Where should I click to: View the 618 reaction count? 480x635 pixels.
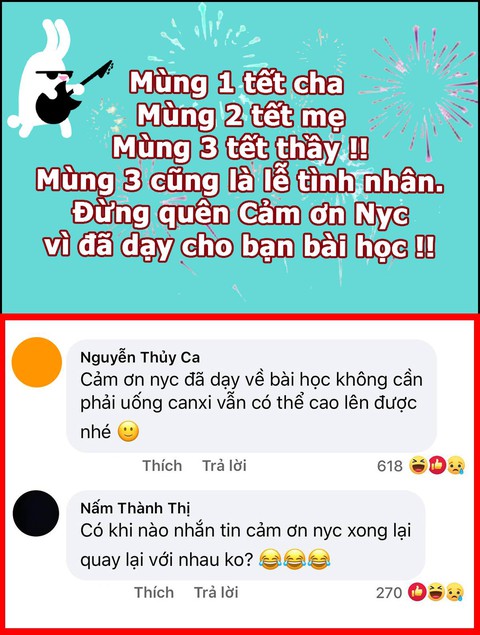(390, 466)
